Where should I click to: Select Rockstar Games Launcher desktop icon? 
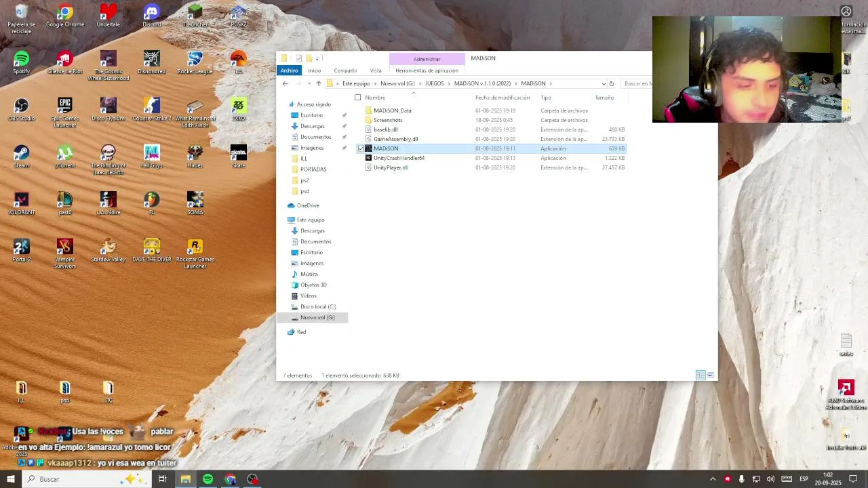(195, 253)
